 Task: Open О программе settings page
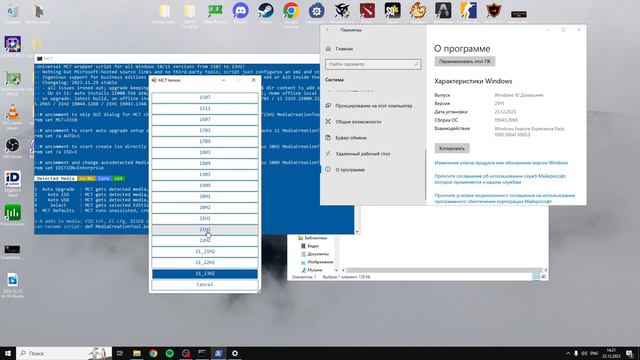click(x=350, y=170)
